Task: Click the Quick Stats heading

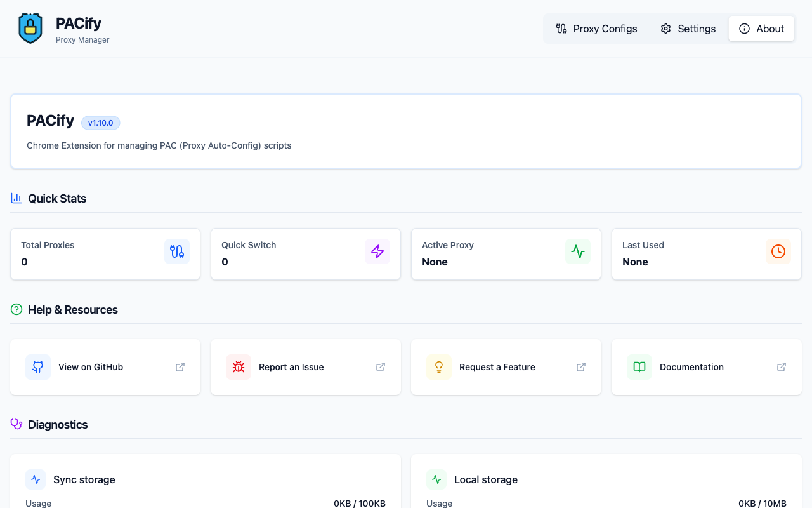Action: click(57, 198)
